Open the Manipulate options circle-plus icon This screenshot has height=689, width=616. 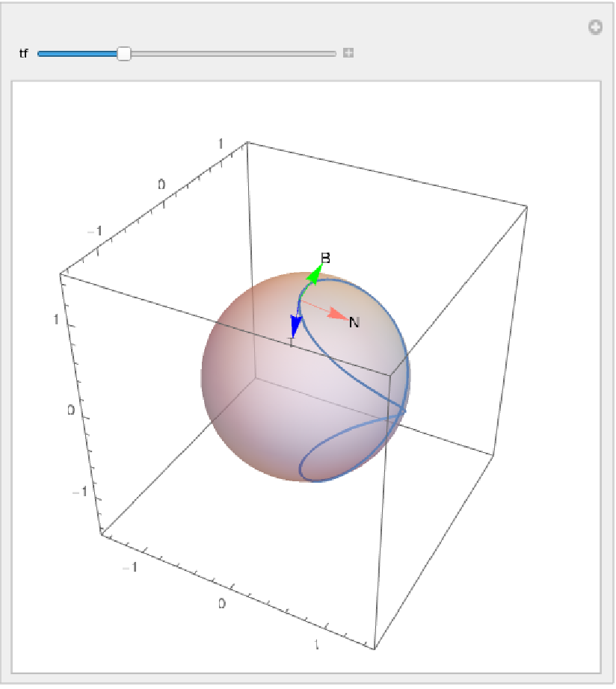pos(595,28)
